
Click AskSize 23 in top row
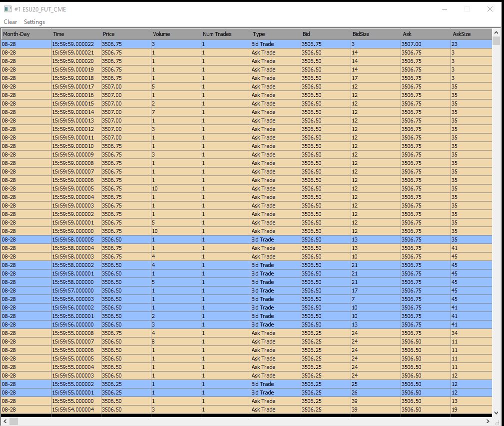click(471, 44)
